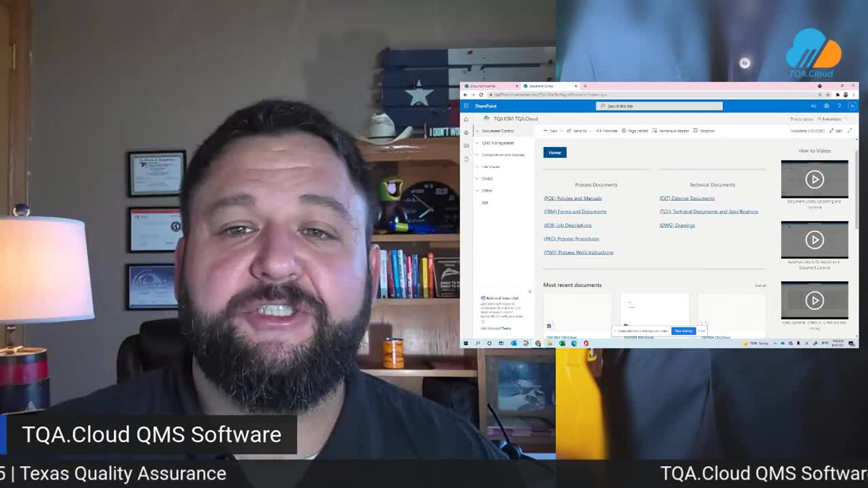
Task: Click the Home button on the page
Action: click(555, 152)
